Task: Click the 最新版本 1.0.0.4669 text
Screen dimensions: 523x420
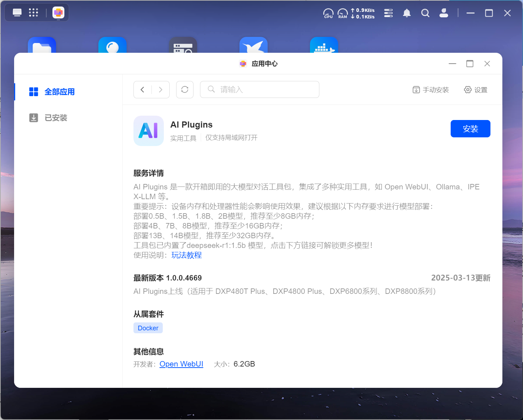Action: click(x=167, y=278)
